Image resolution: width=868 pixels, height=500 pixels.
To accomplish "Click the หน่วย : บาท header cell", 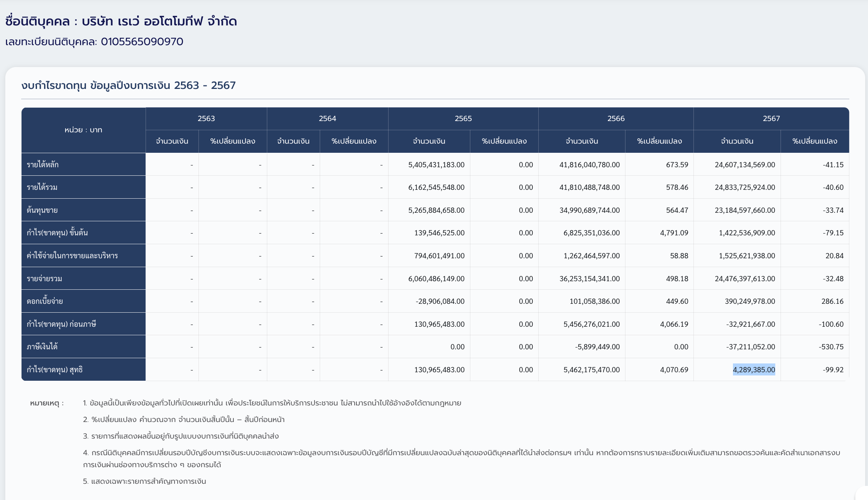I will click(83, 130).
